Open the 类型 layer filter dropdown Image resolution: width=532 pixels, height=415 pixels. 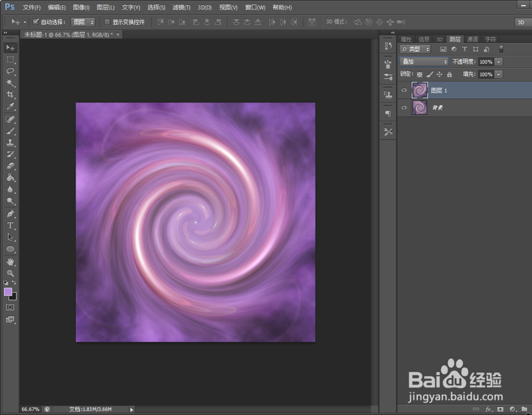tap(415, 49)
